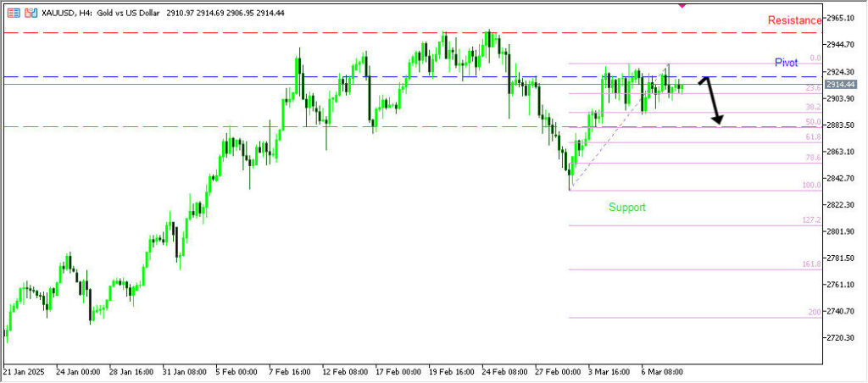Select the green Support label
Viewport: 868px width, 383px height.
pyautogui.click(x=626, y=207)
